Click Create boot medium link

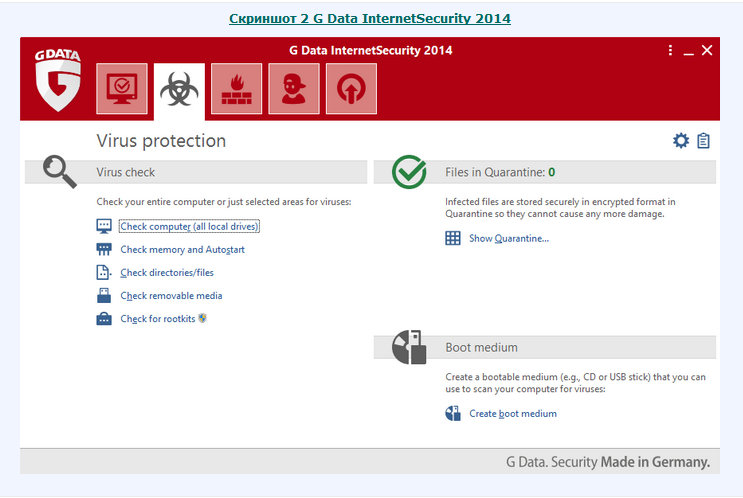pyautogui.click(x=513, y=414)
